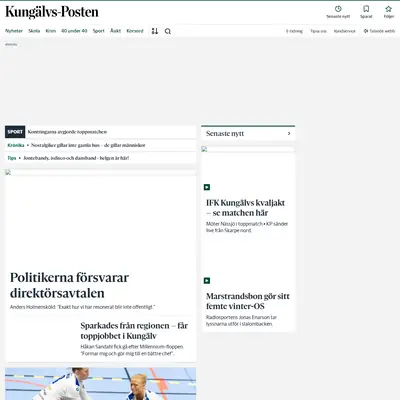Open the E-tidning link

[294, 31]
